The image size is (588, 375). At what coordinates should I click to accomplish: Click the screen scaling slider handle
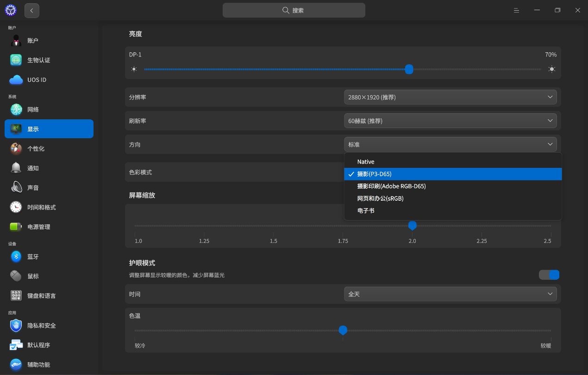click(412, 226)
